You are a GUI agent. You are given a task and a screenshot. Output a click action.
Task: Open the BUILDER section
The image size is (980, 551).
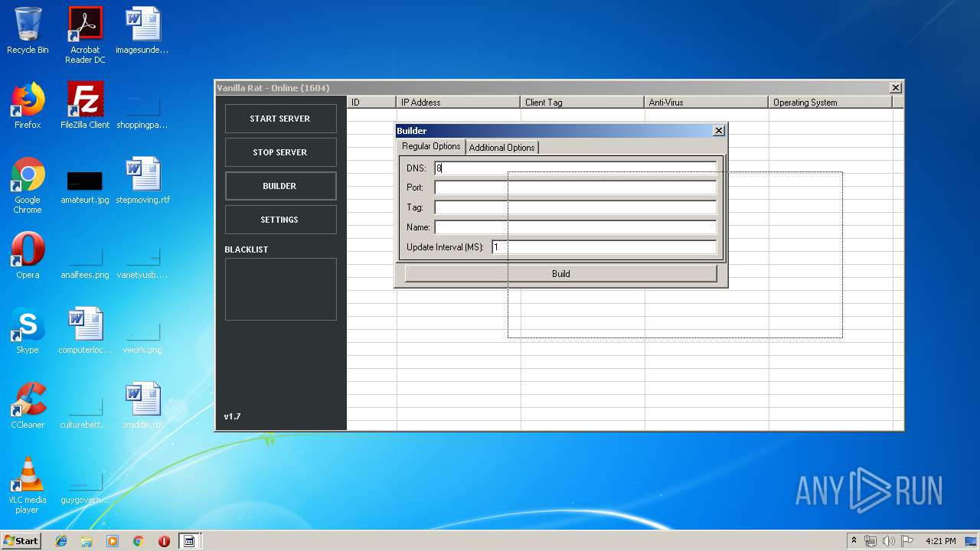tap(280, 186)
